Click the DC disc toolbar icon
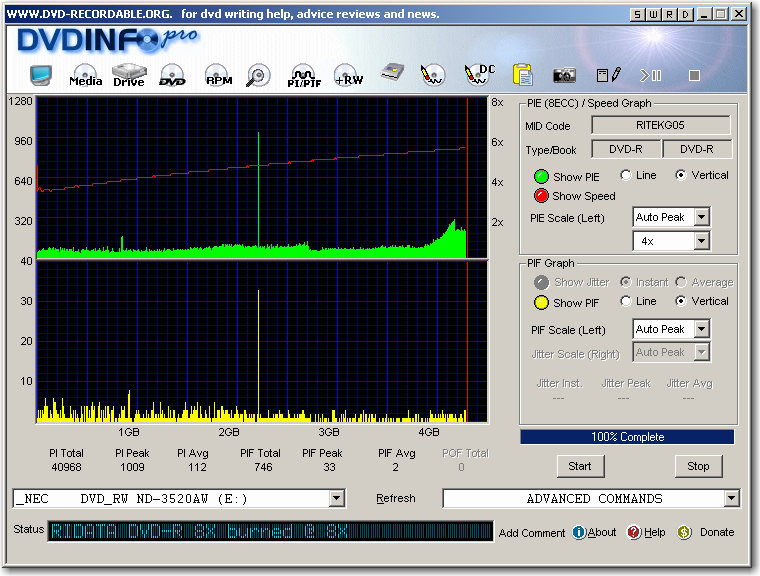The width and height of the screenshot is (760, 576). tap(479, 75)
